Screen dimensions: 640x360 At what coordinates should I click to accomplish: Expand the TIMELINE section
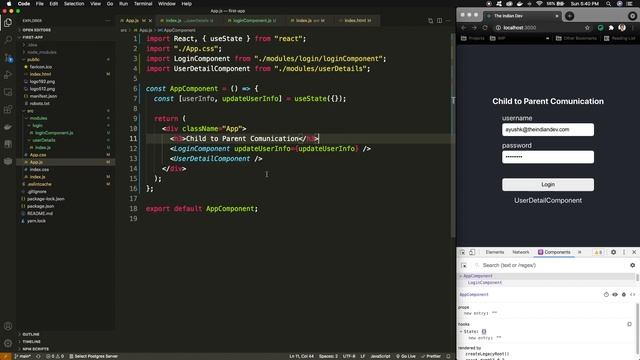point(31,342)
